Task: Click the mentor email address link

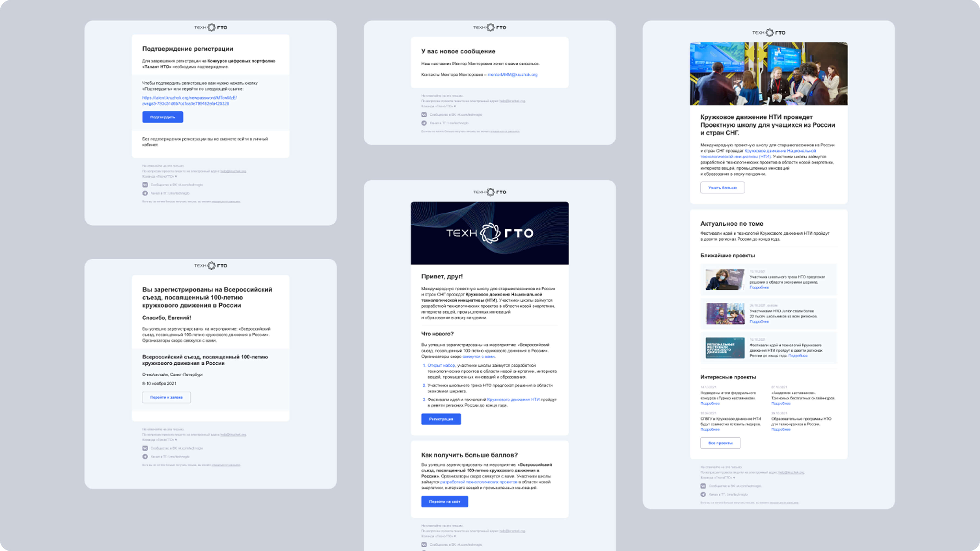Action: click(512, 75)
